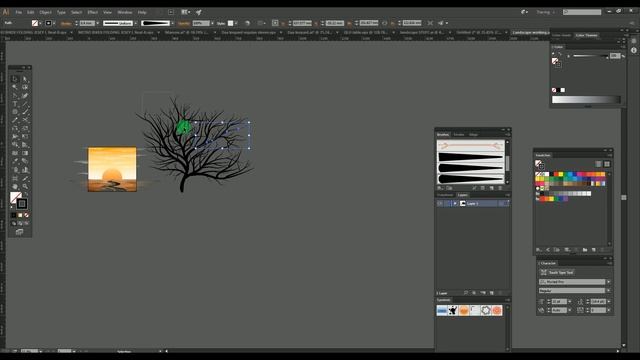The width and height of the screenshot is (640, 360).
Task: Select the Type tool
Action: click(x=15, y=104)
